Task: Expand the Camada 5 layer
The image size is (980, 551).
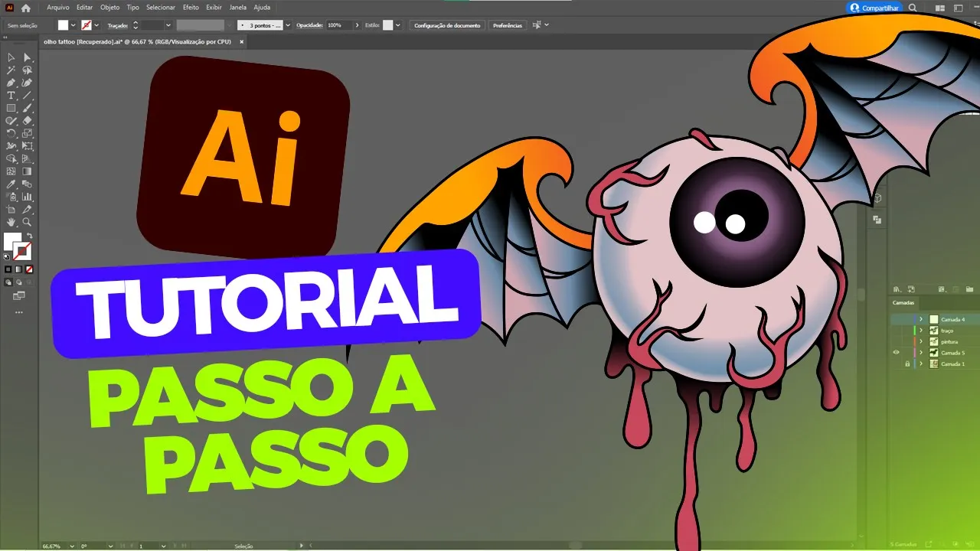Action: pos(921,353)
